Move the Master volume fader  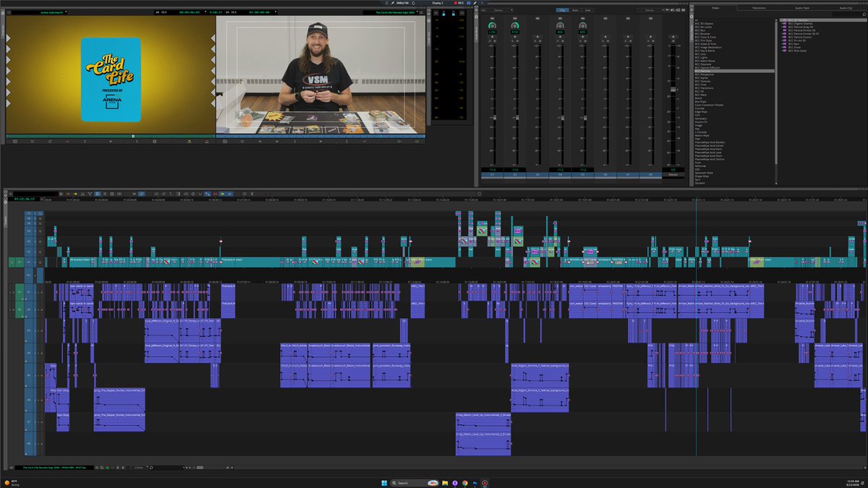coord(673,90)
